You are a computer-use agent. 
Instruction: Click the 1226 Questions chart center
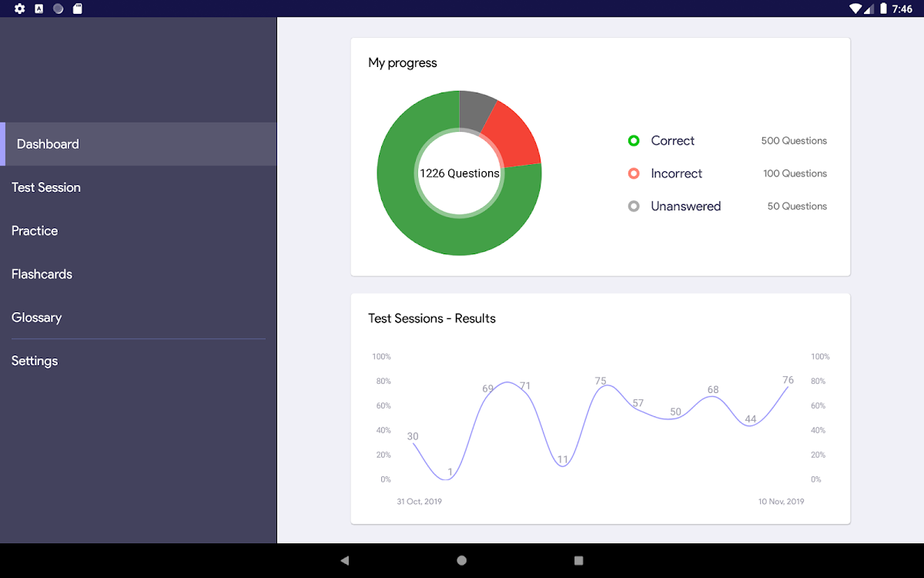(459, 173)
